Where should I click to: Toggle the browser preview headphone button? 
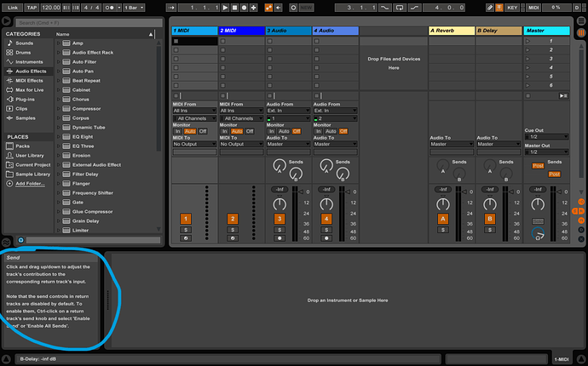click(21, 240)
